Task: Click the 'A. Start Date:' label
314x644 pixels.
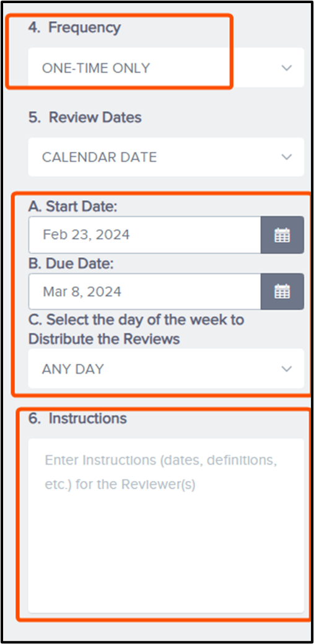Action: [x=73, y=206]
